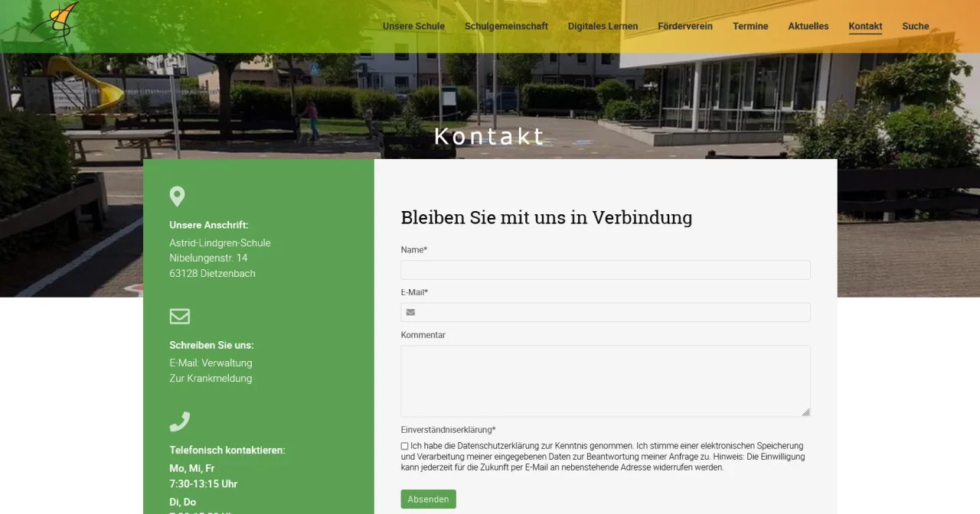Click the envelope icon in green sidebar
The image size is (980, 514).
179,316
